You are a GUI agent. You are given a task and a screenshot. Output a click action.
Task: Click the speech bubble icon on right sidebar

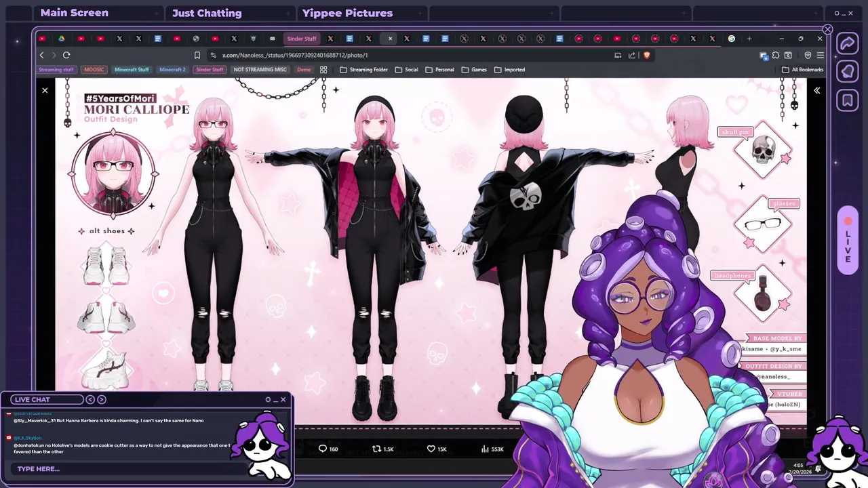(x=848, y=71)
